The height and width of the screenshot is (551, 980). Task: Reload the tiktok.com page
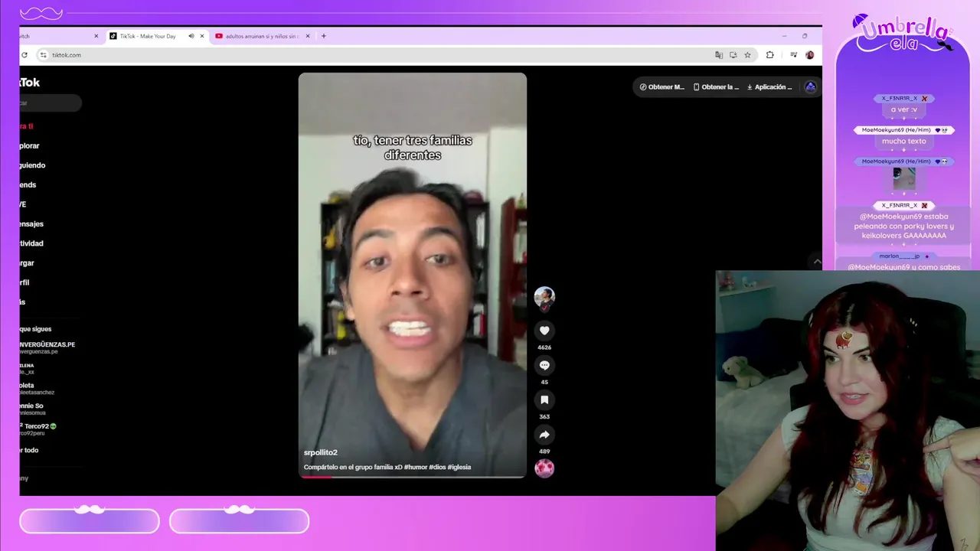[x=24, y=55]
